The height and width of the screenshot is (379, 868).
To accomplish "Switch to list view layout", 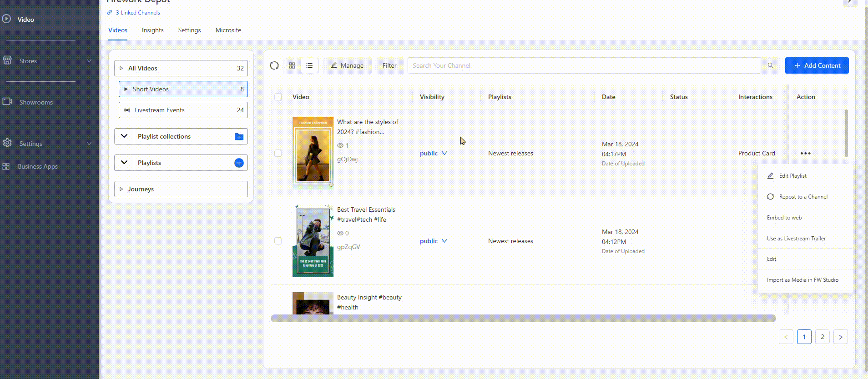I will pyautogui.click(x=309, y=65).
